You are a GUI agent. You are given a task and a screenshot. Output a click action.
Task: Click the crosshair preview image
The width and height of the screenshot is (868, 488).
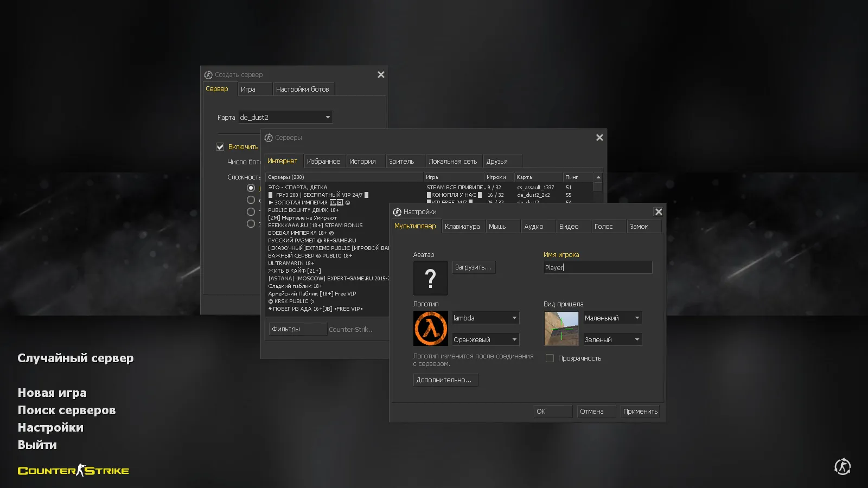(561, 328)
